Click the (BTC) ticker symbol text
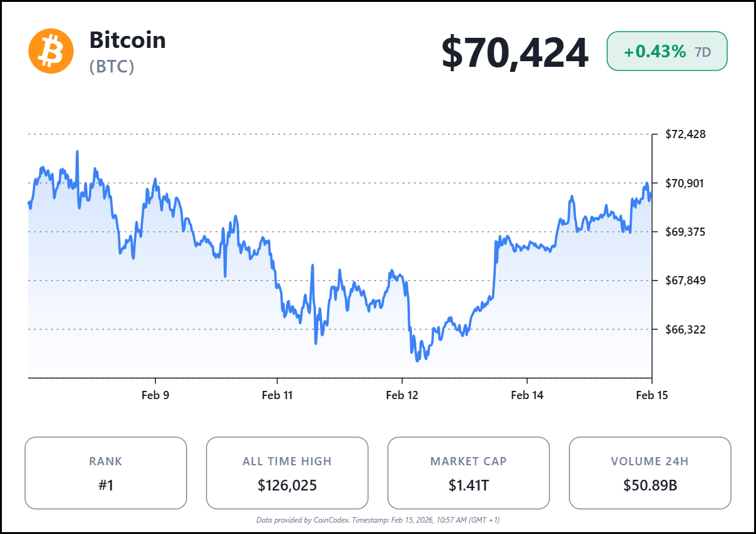The height and width of the screenshot is (534, 756). pos(112,67)
